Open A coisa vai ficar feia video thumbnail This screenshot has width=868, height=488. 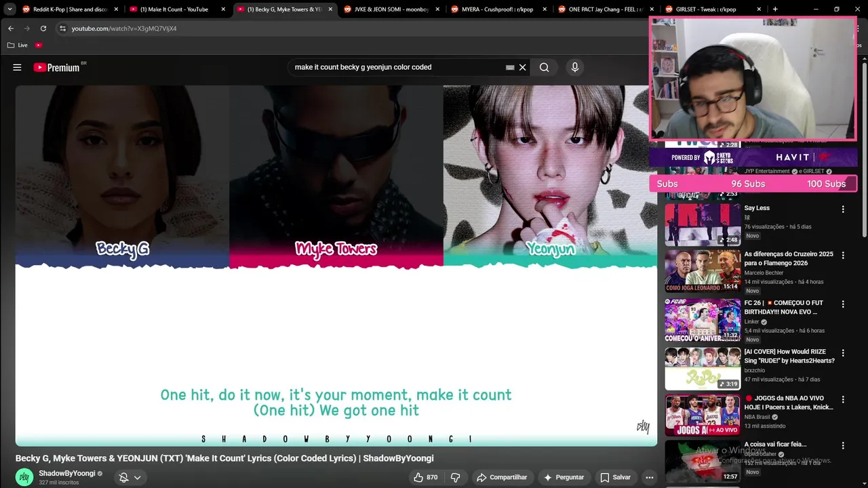point(703,462)
